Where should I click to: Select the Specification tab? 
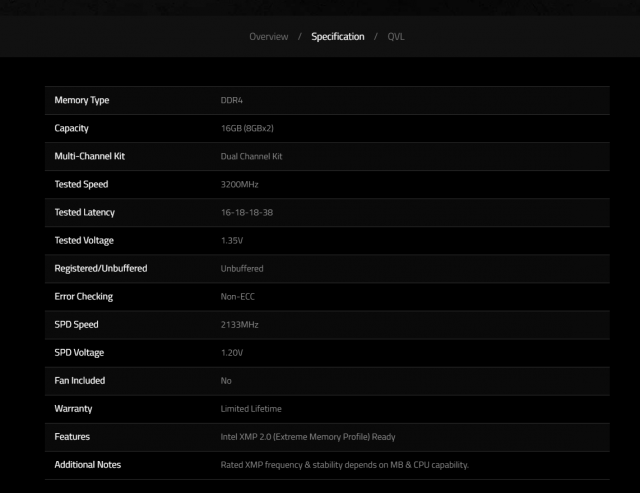337,37
